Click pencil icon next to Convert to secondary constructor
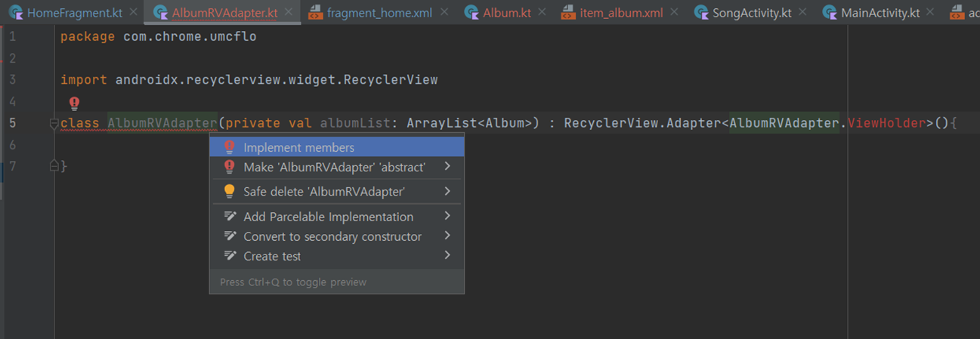The image size is (980, 339). pyautogui.click(x=230, y=236)
